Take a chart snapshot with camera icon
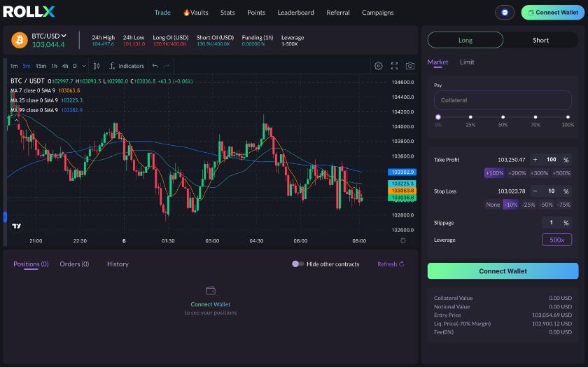This screenshot has height=368, width=588. (410, 66)
